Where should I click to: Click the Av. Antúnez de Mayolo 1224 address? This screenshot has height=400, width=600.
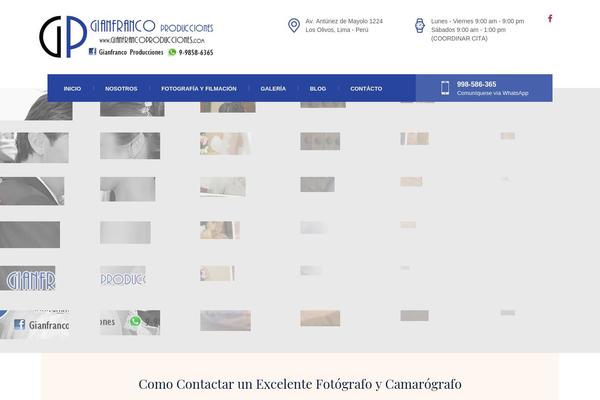[x=344, y=21]
